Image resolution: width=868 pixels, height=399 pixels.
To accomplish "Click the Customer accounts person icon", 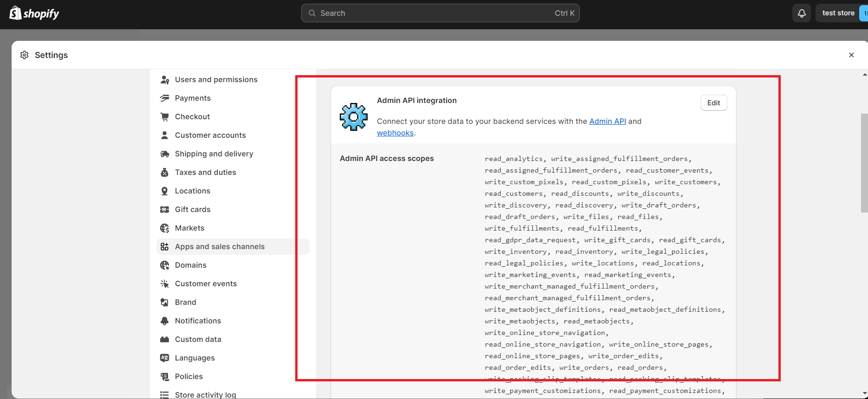I will (x=164, y=135).
